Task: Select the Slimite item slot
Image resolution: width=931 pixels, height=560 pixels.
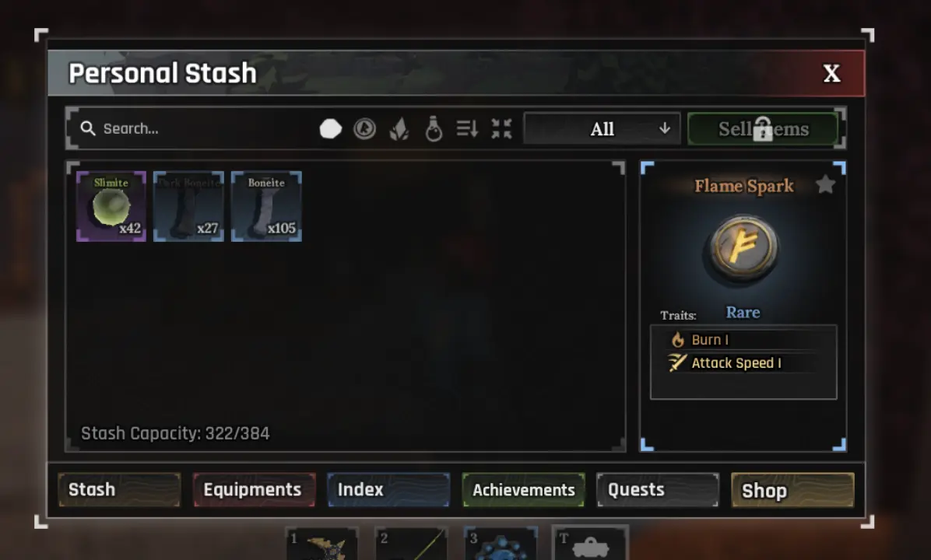Action: point(111,206)
